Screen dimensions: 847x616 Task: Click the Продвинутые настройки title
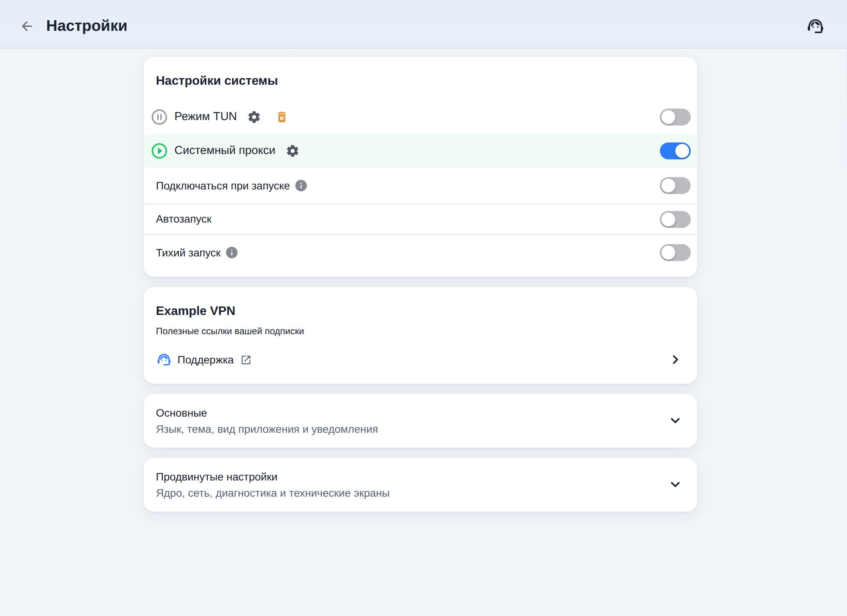pos(217,477)
